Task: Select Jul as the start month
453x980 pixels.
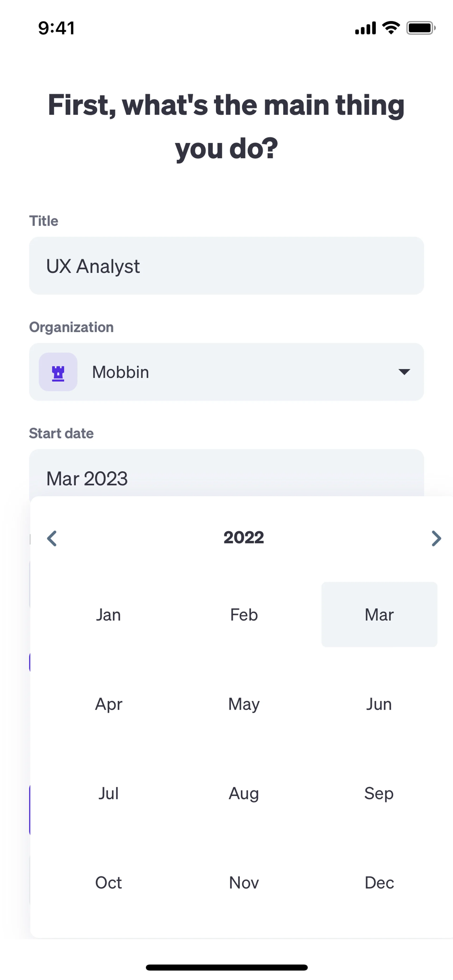Action: [109, 794]
